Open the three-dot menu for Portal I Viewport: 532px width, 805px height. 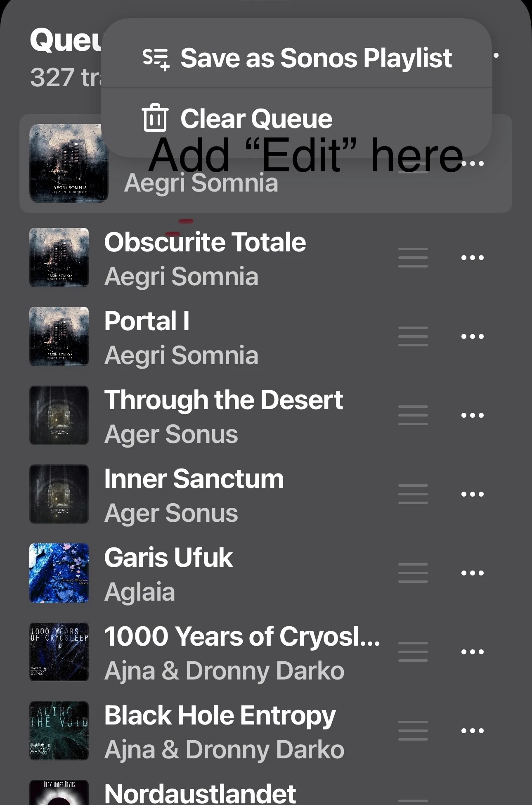click(x=472, y=336)
